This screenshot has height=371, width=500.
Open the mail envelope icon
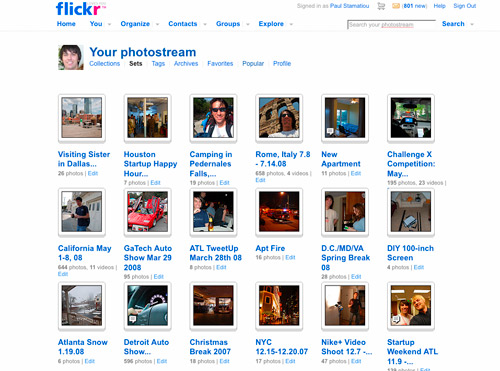tap(396, 6)
